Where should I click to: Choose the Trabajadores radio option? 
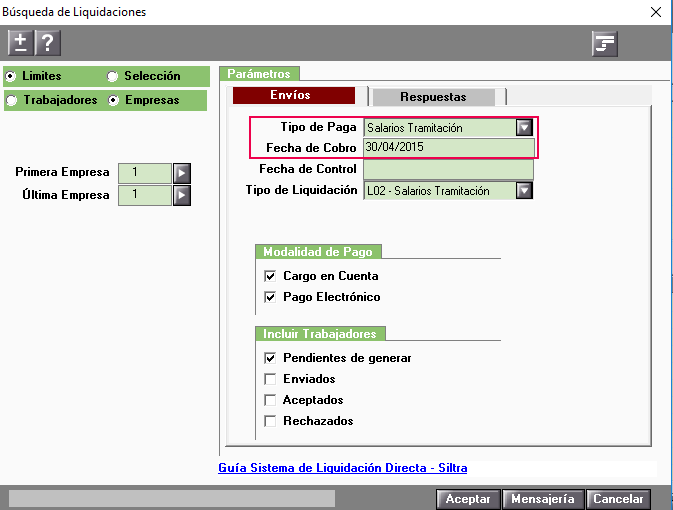pyautogui.click(x=11, y=100)
